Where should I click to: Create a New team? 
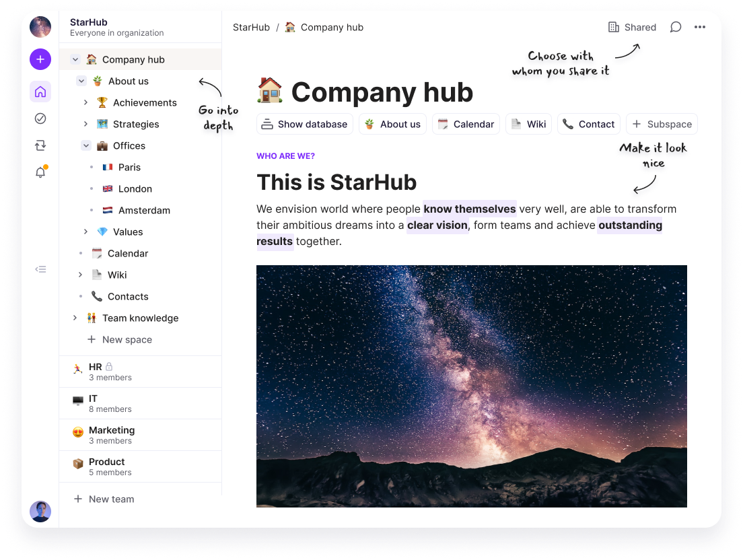[104, 499]
